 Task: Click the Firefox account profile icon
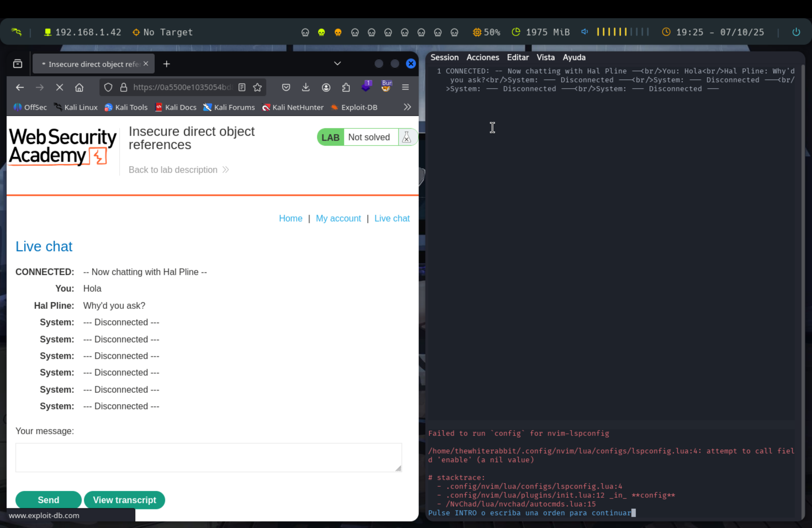coord(326,88)
